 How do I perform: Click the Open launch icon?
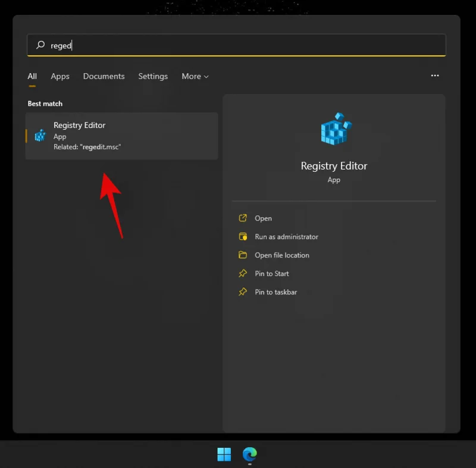[243, 218]
